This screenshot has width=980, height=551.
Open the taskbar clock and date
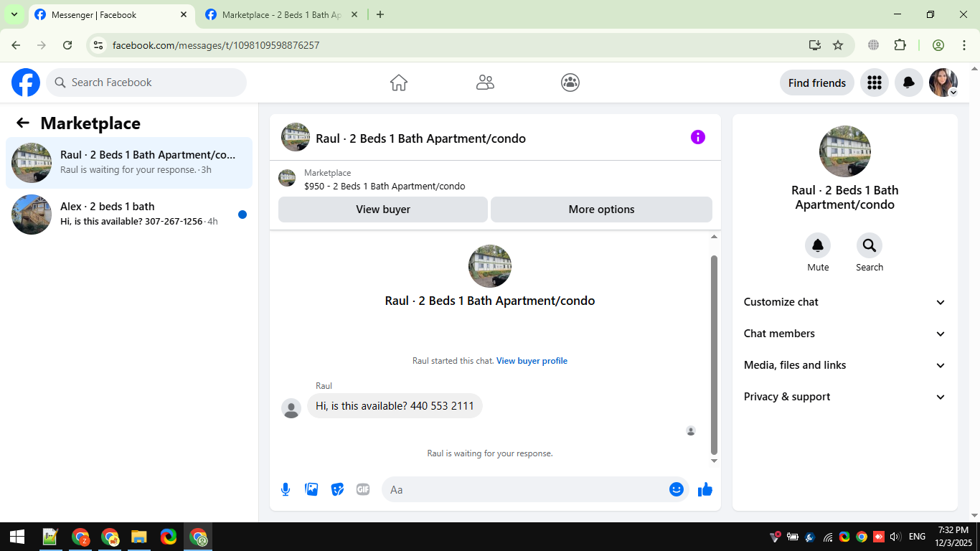coord(953,537)
